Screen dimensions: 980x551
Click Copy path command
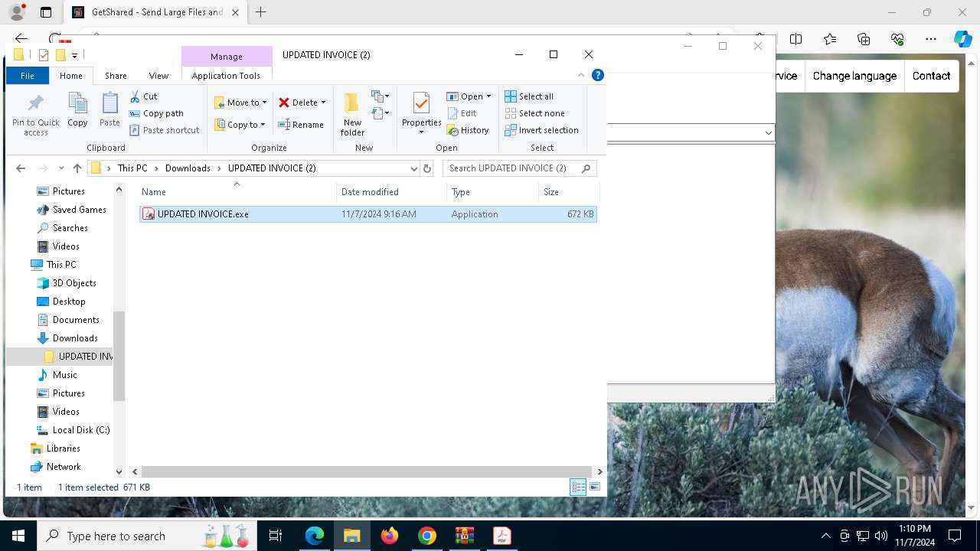156,113
